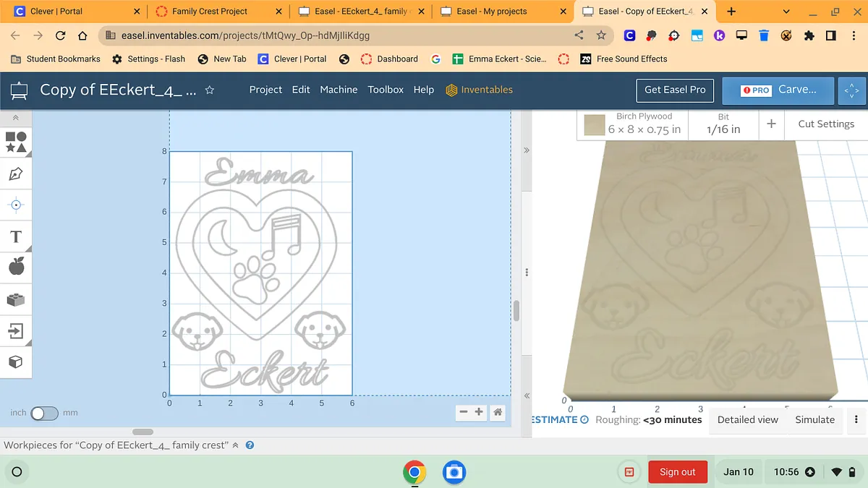Open the Apps brick icon
The width and height of the screenshot is (868, 488).
(16, 299)
